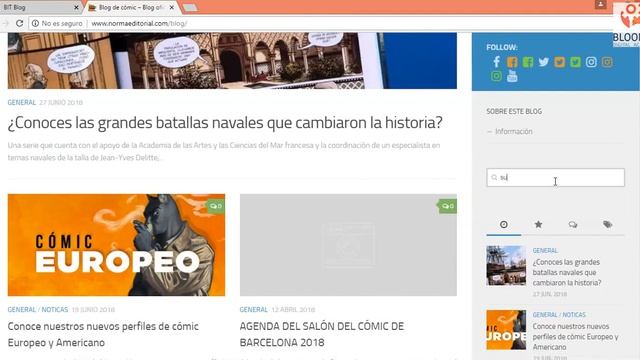Image resolution: width=640 pixels, height=360 pixels.
Task: Open the orange Facebook follow icon
Action: coord(512,62)
